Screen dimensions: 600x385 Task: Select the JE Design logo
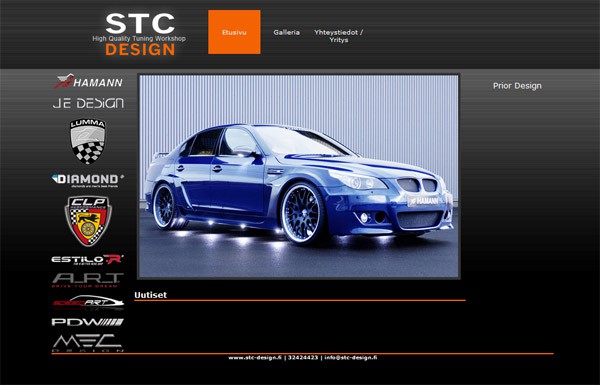coord(88,103)
